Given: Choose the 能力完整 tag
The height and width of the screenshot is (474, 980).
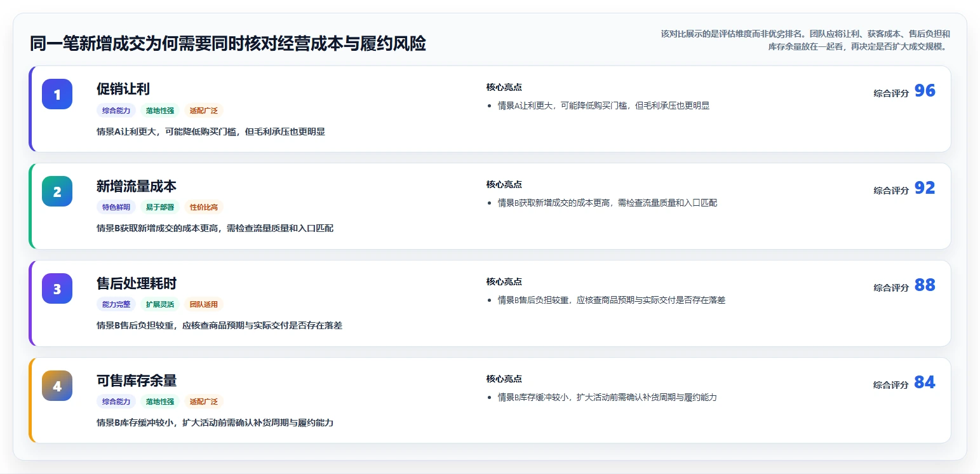Looking at the screenshot, I should (x=116, y=304).
